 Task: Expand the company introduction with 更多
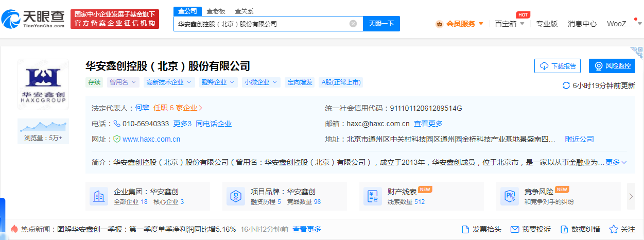[616, 162]
